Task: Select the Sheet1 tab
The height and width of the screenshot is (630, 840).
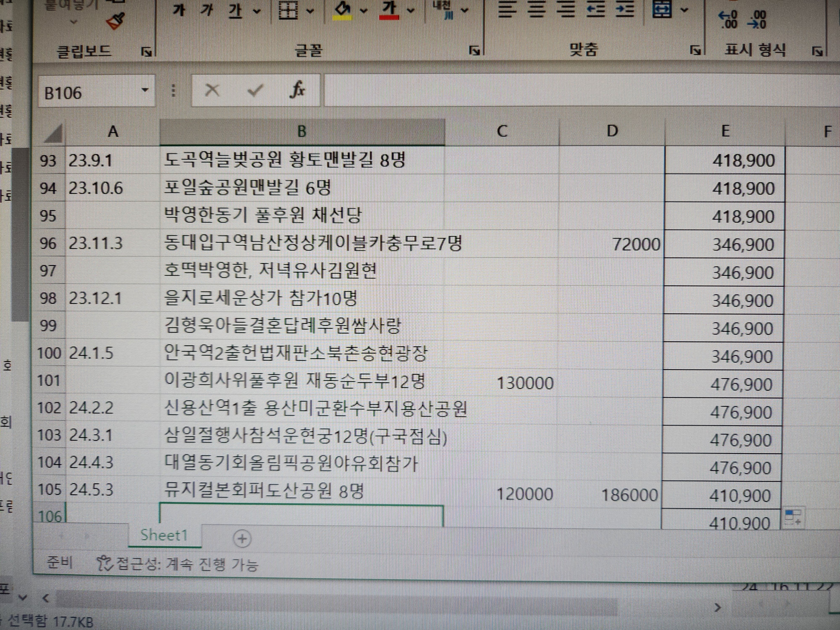Action: click(x=164, y=535)
